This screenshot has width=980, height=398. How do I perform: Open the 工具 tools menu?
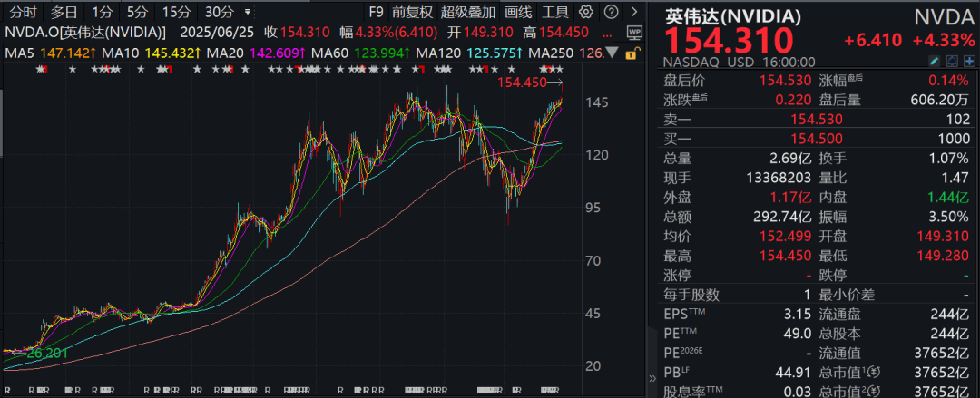555,12
